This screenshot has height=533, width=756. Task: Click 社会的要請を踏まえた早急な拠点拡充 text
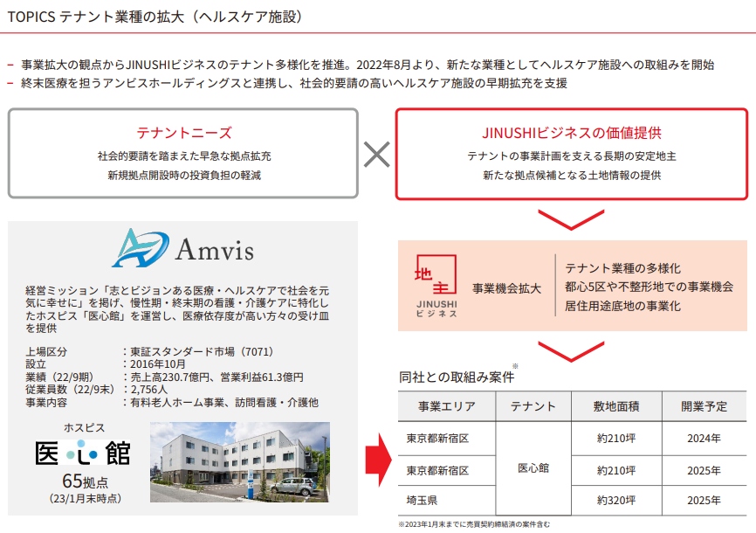click(184, 156)
